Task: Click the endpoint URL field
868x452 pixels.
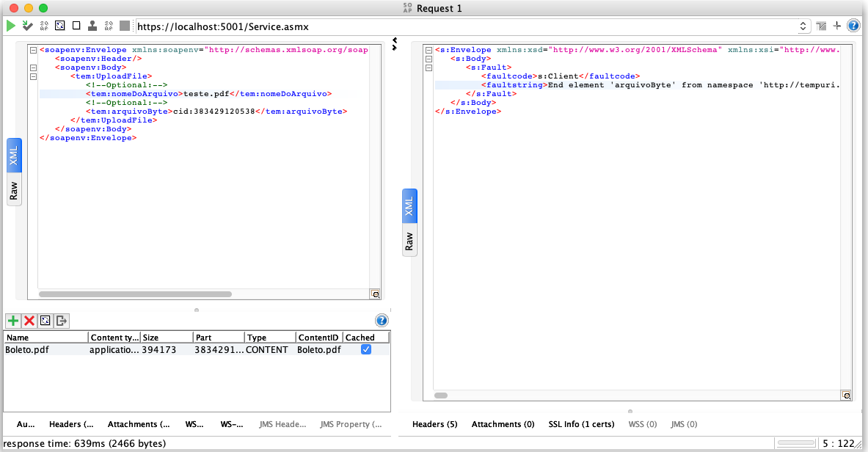Action: [465, 26]
